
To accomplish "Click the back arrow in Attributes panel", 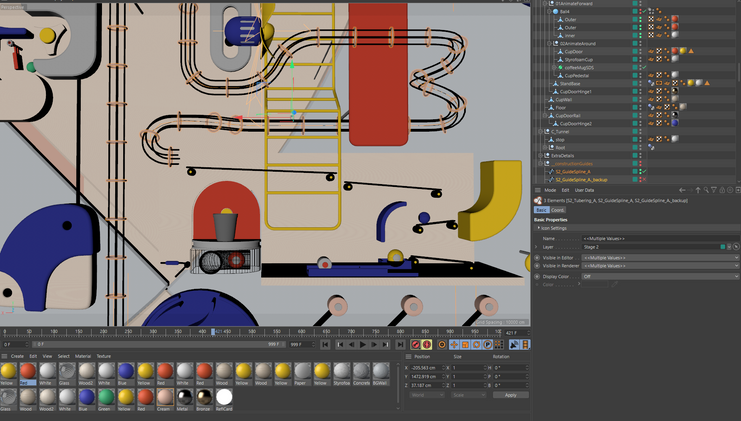I will click(x=683, y=190).
